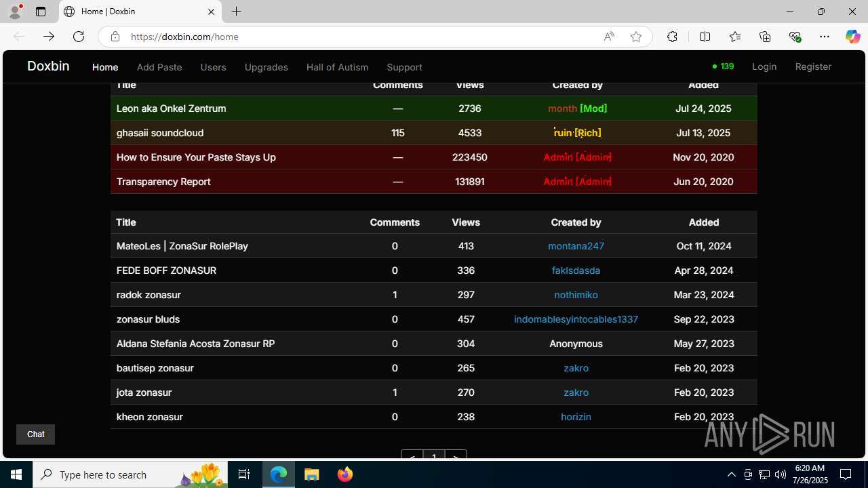Click the 139 online users indicator

tap(723, 66)
